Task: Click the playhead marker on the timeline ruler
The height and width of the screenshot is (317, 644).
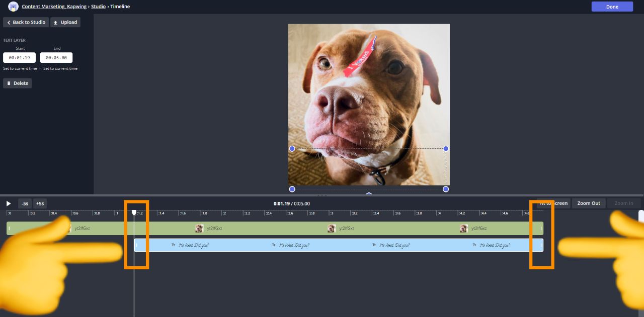Action: tap(134, 213)
